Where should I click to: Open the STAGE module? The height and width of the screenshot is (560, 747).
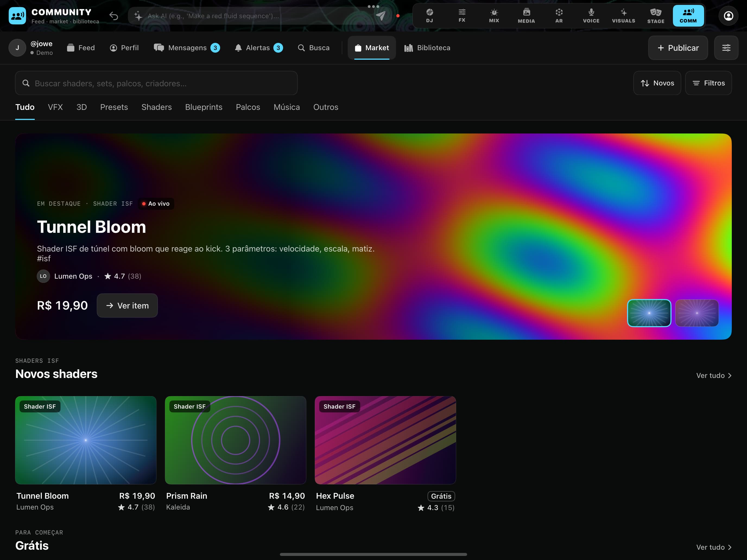[x=656, y=15]
